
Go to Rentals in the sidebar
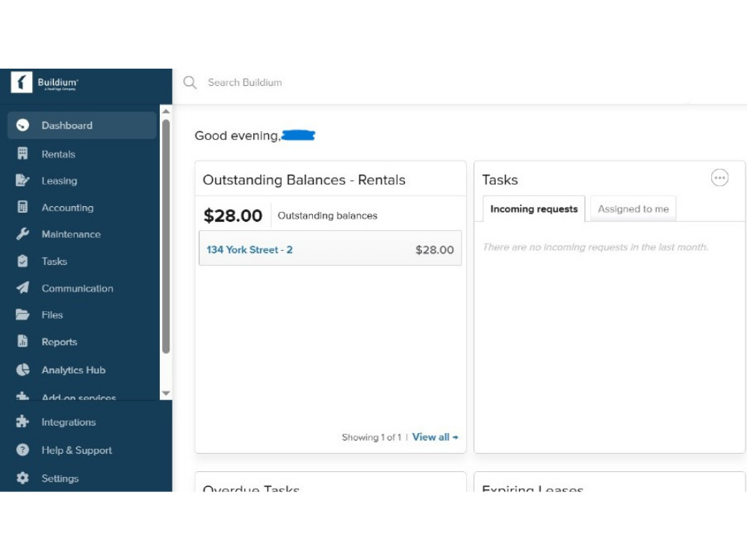pos(58,155)
